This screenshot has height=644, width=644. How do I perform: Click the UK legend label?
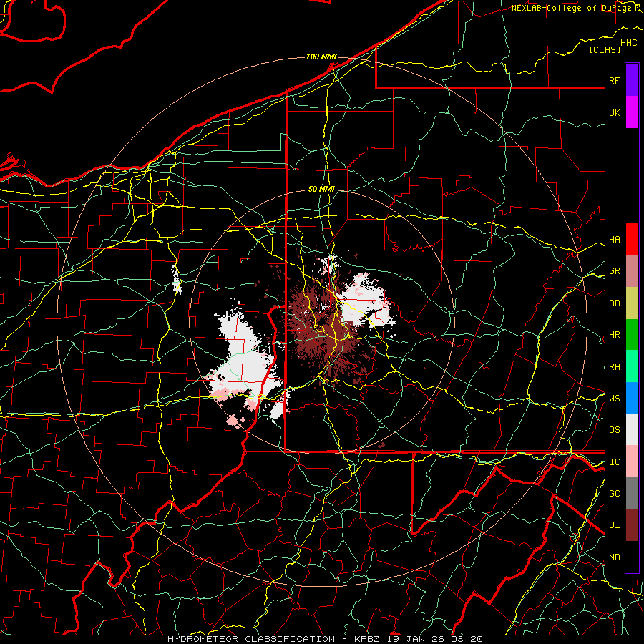(614, 112)
